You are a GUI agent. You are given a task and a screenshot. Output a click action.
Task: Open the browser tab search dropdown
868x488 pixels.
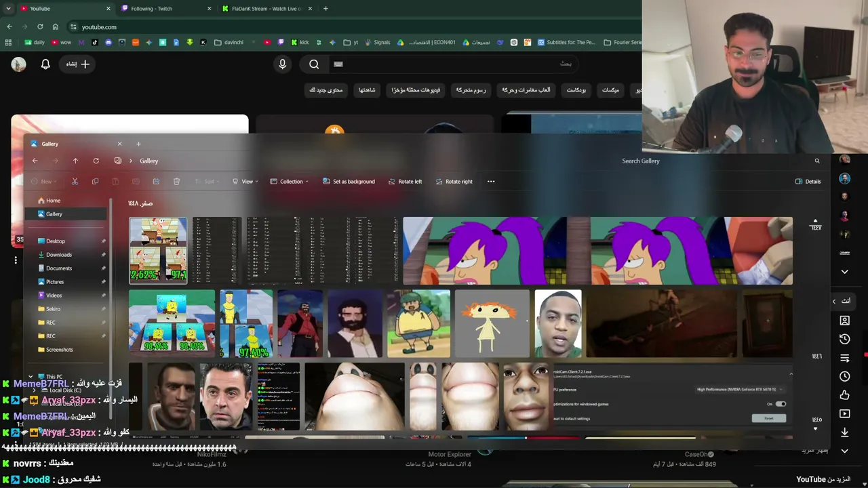click(x=9, y=9)
